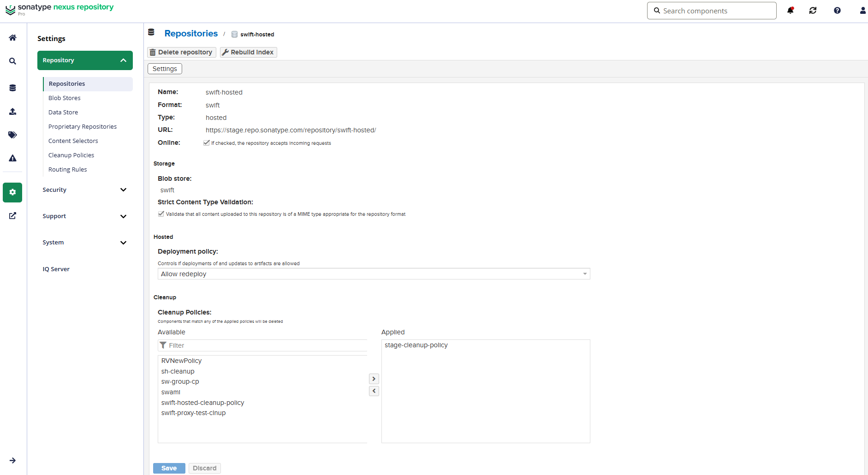Click the refresh icon in header
This screenshot has height=475, width=868.
click(x=813, y=11)
